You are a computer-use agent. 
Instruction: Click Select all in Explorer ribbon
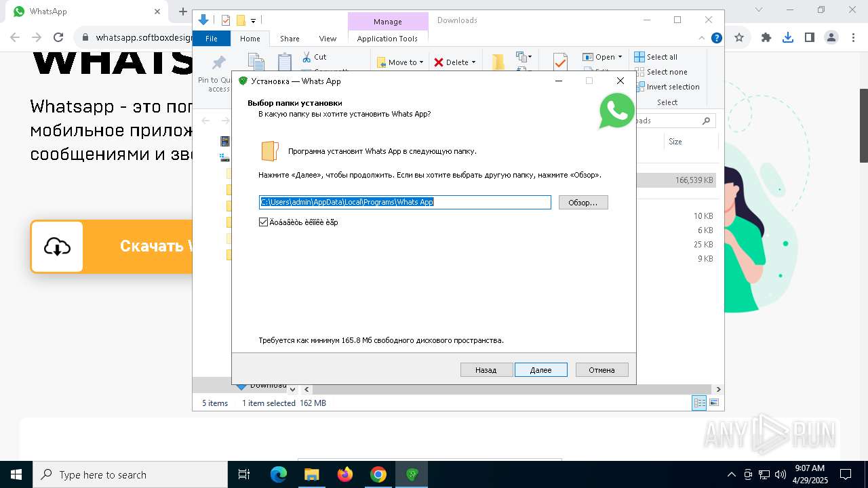pyautogui.click(x=655, y=57)
